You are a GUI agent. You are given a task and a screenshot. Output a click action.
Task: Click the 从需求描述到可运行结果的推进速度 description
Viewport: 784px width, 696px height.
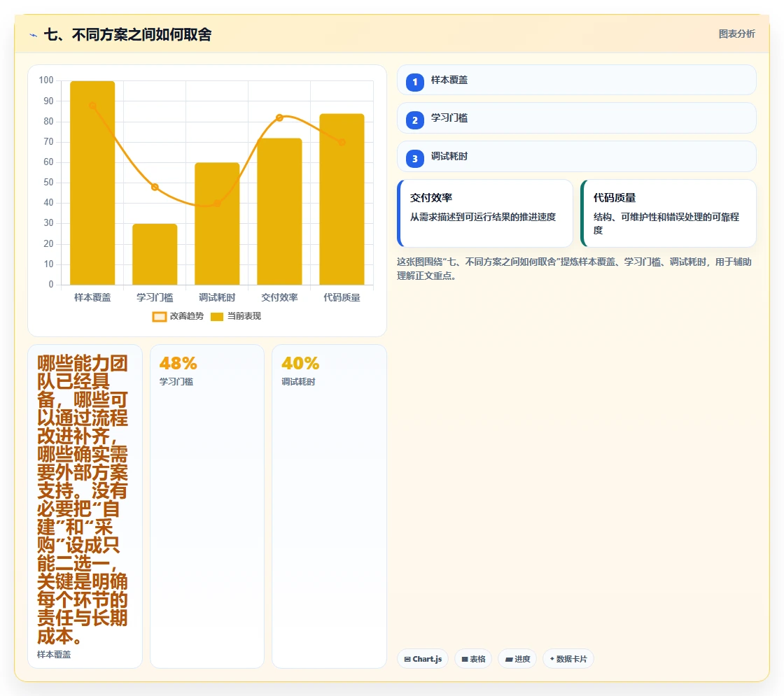[483, 218]
